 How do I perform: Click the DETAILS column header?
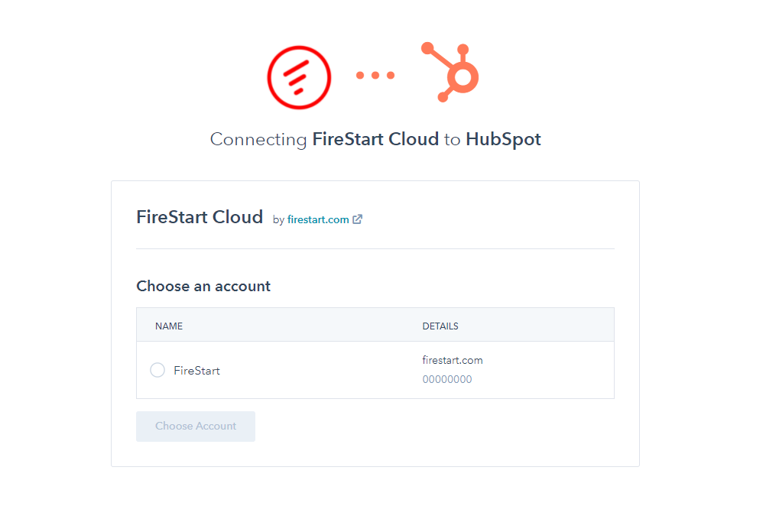(x=440, y=326)
